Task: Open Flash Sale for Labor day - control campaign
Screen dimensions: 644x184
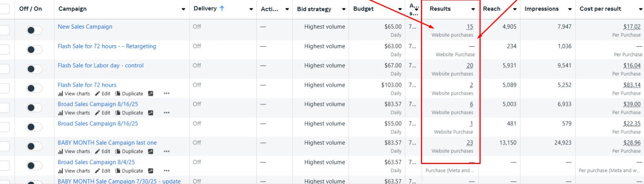Action: tap(100, 65)
